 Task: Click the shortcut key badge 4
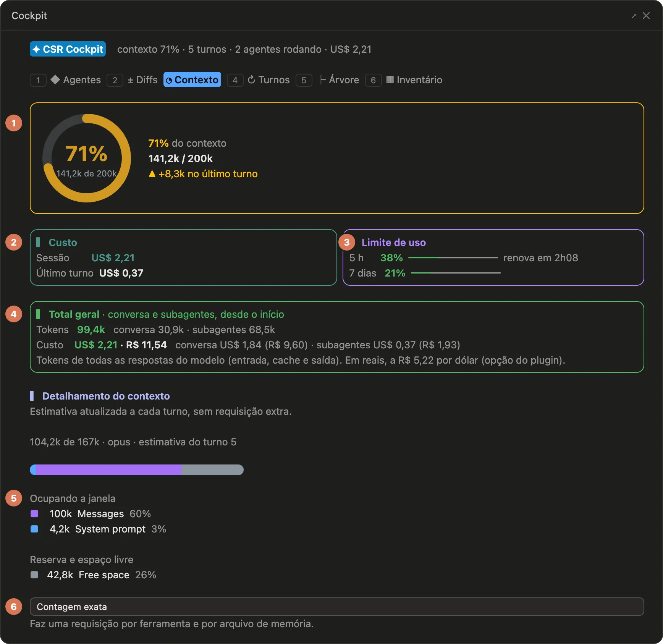(x=235, y=80)
